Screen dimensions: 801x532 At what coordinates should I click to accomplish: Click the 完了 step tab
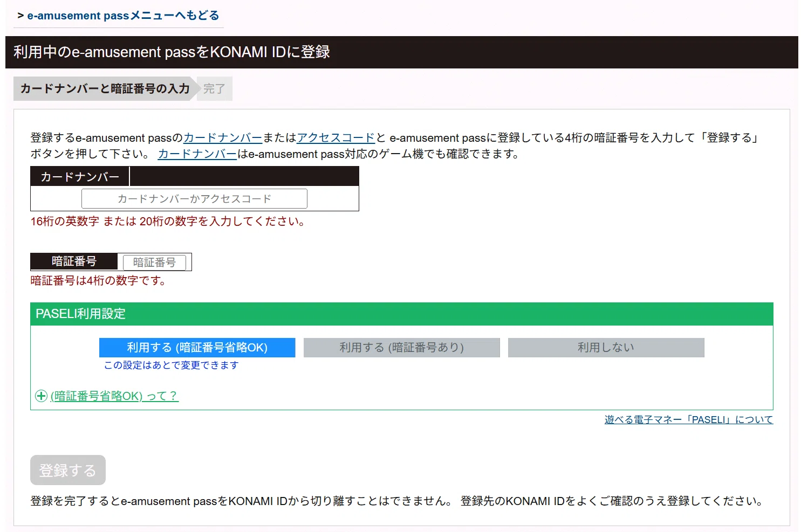coord(215,89)
